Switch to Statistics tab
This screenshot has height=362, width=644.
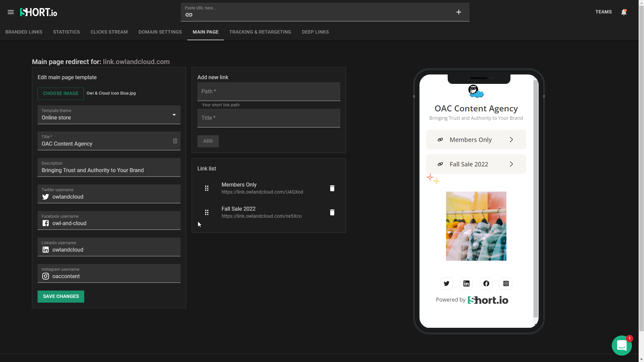[66, 32]
